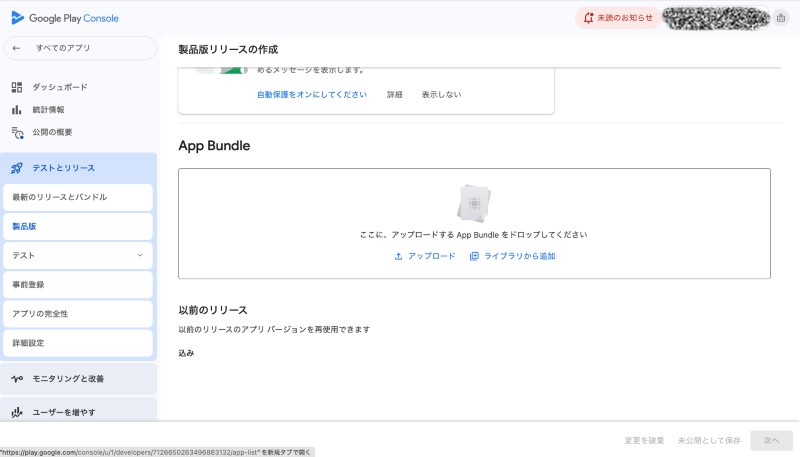Viewport: 800px width, 457px height.
Task: Click the App Bundle drop zone text
Action: (x=473, y=235)
